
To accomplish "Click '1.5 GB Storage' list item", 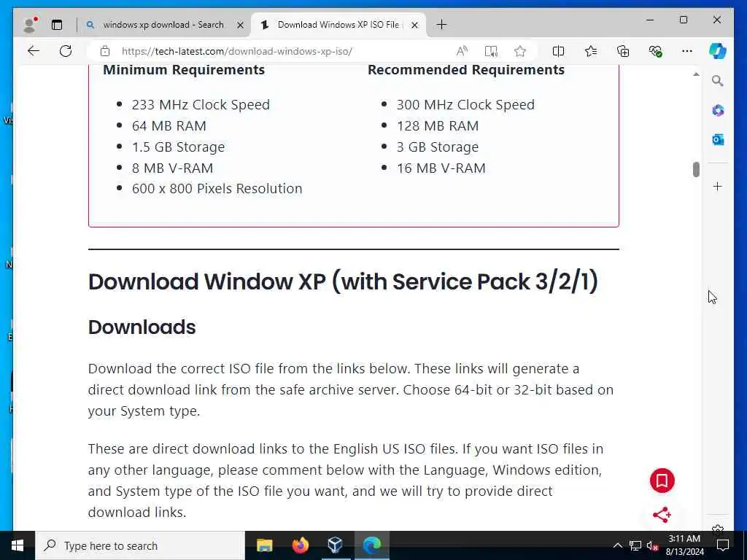I will click(x=178, y=147).
